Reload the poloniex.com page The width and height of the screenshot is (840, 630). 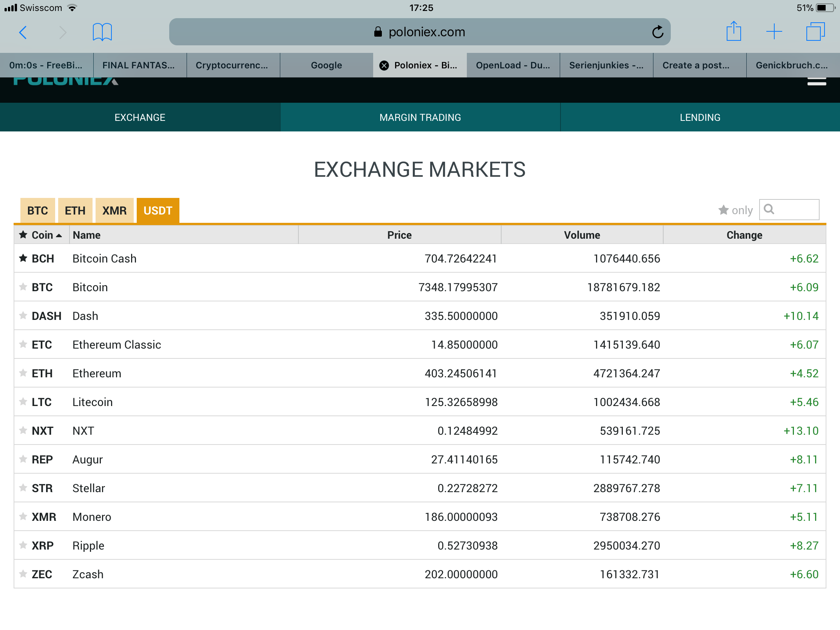pyautogui.click(x=657, y=32)
